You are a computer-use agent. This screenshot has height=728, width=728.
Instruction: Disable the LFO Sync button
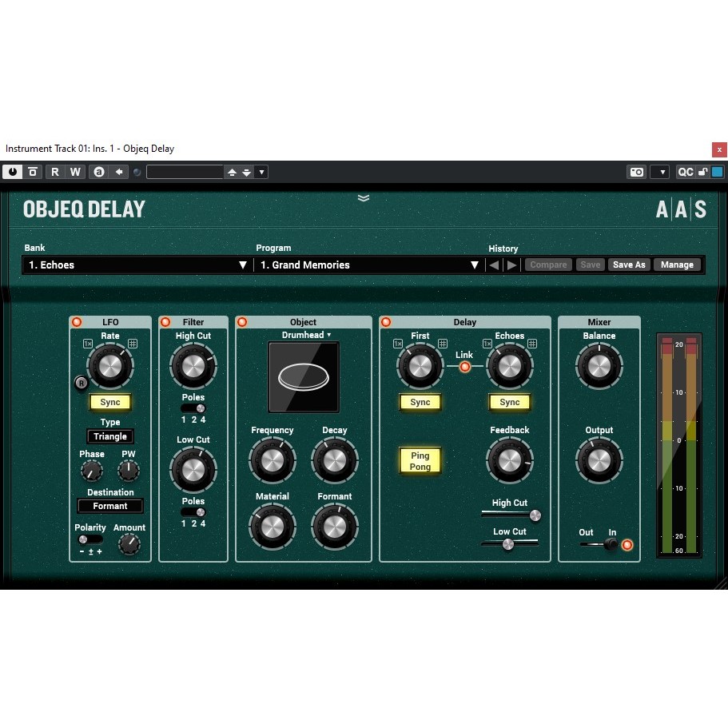[110, 403]
